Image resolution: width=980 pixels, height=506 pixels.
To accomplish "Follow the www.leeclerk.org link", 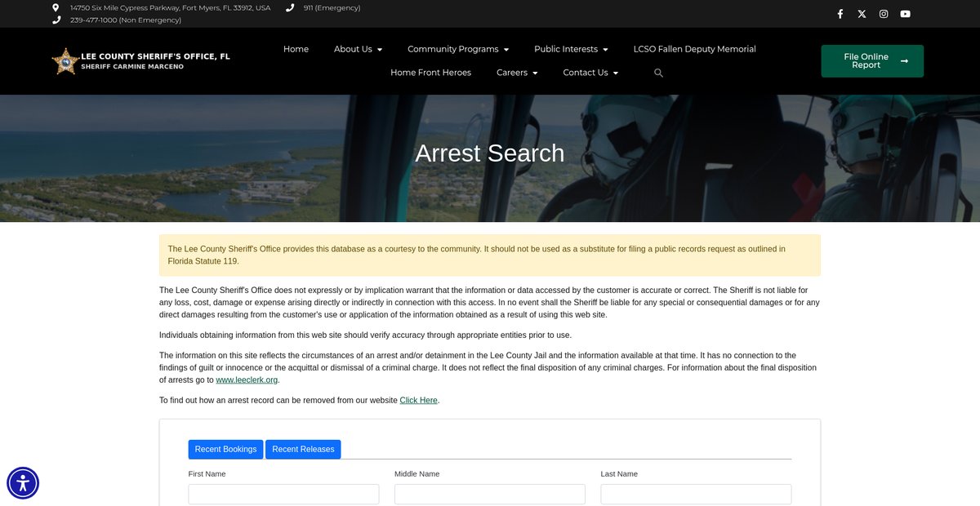I will point(247,379).
